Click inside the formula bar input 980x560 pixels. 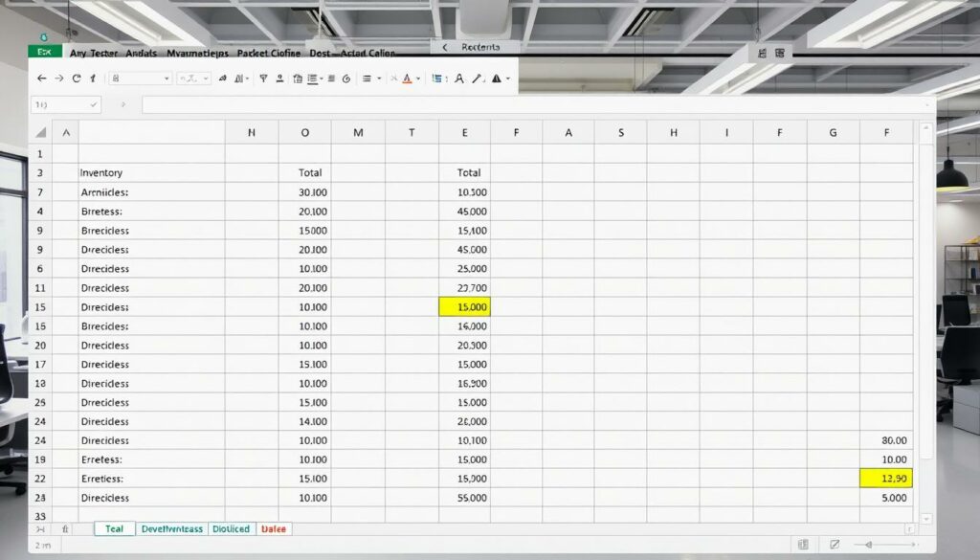pyautogui.click(x=539, y=104)
